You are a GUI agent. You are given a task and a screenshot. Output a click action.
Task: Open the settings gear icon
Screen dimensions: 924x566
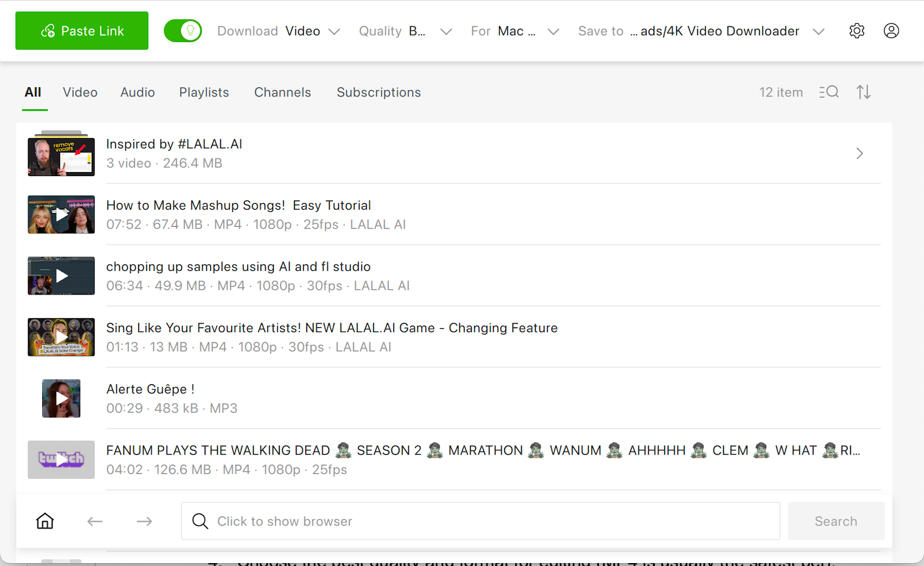click(856, 31)
